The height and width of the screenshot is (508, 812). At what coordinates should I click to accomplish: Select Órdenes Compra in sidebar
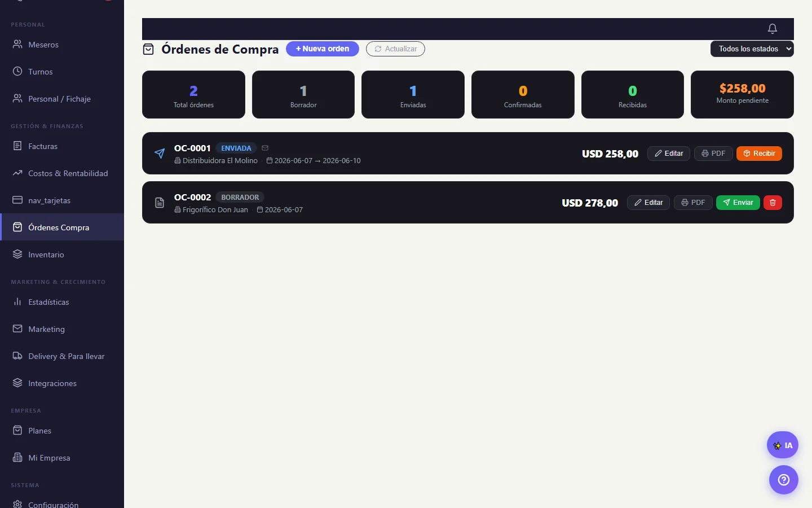click(62, 227)
